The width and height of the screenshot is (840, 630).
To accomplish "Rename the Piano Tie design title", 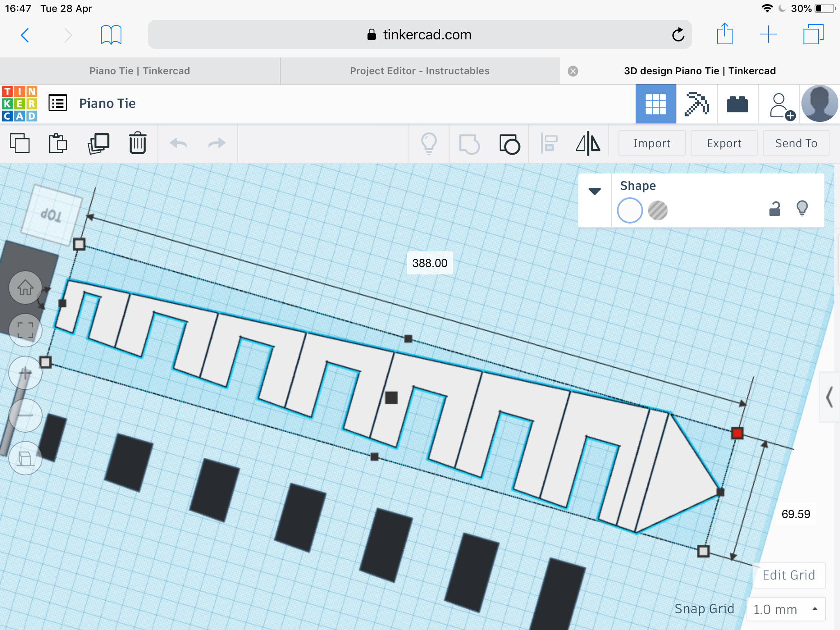I will [107, 103].
